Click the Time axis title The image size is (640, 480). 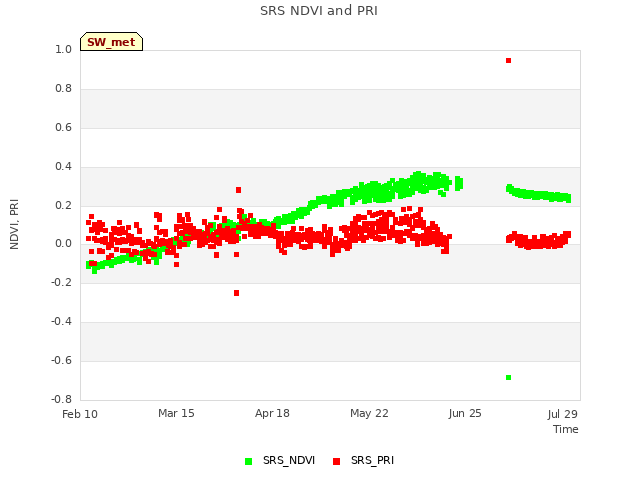coord(566,429)
